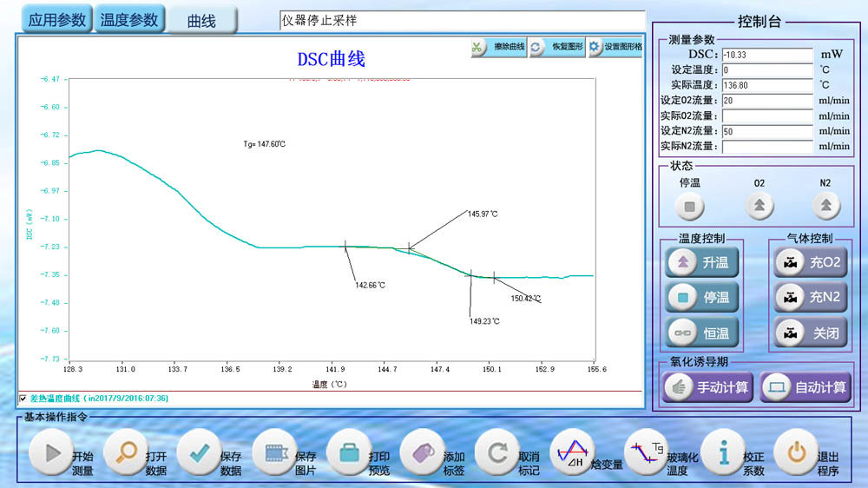The image size is (868, 488).
Task: Open 打印预览 briefcase icon
Action: (x=350, y=452)
